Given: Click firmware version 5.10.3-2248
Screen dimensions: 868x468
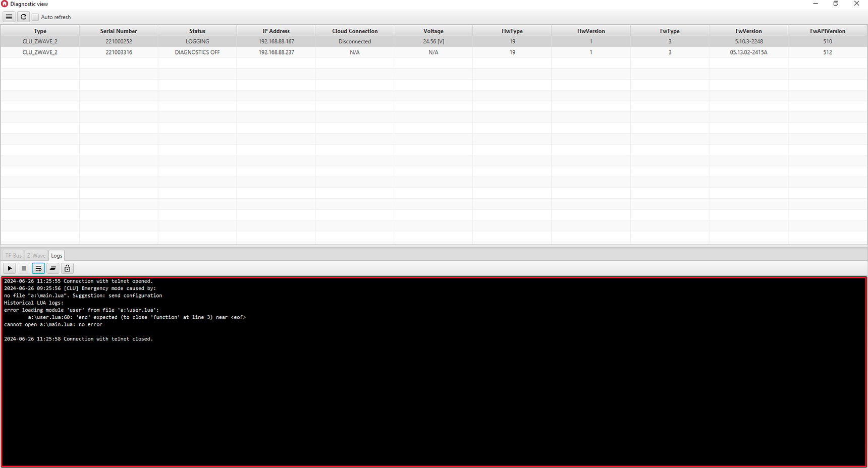Looking at the screenshot, I should pos(748,41).
